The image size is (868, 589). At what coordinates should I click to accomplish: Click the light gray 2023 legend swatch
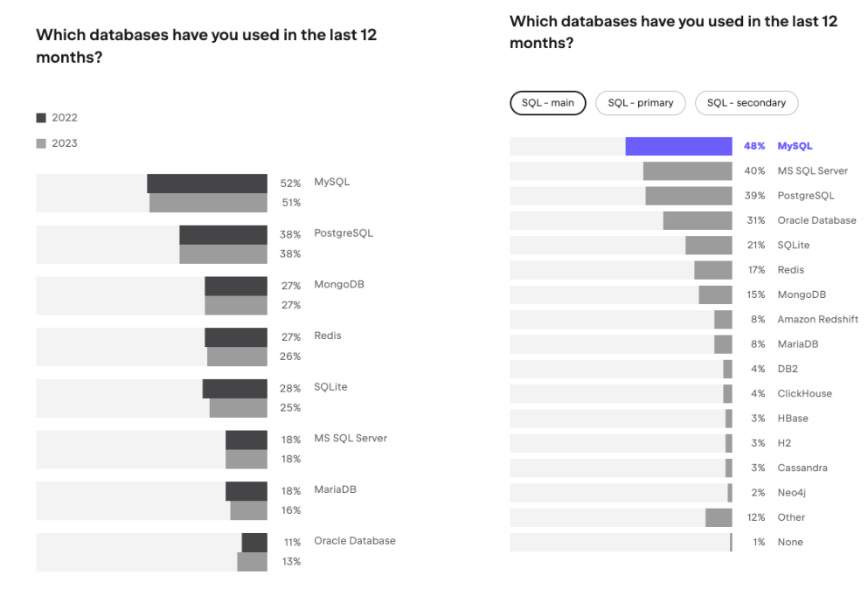point(41,143)
